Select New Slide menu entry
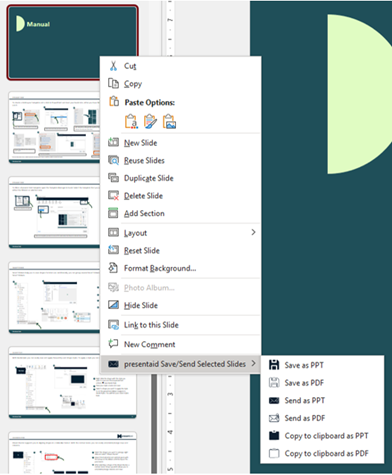 180,143
